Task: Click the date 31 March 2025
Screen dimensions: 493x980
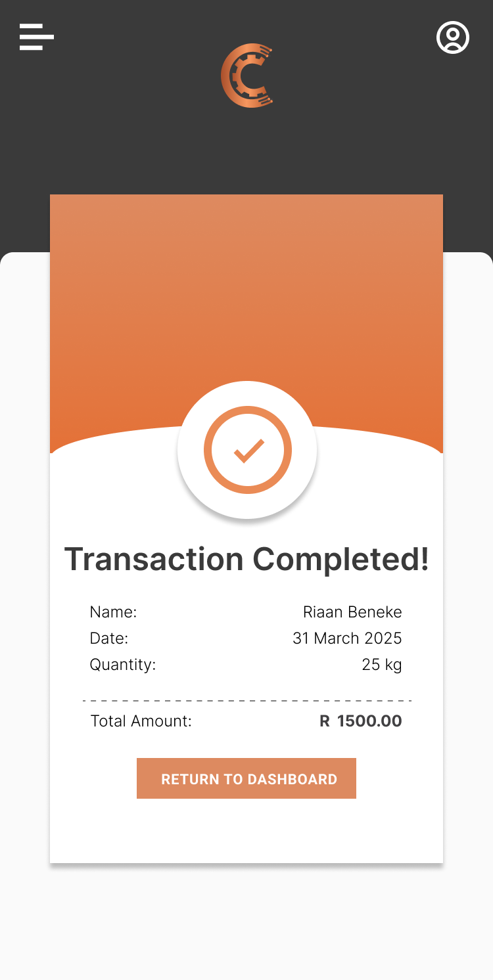Action: point(347,638)
